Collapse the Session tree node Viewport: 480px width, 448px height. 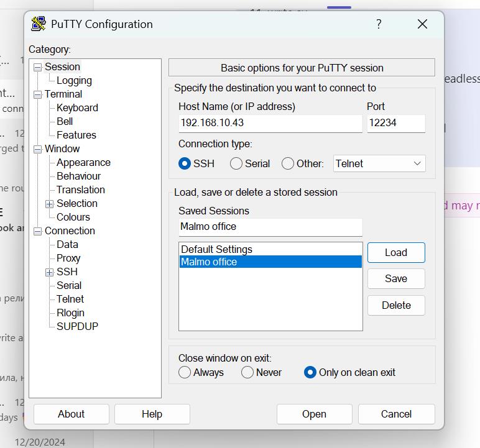point(37,67)
